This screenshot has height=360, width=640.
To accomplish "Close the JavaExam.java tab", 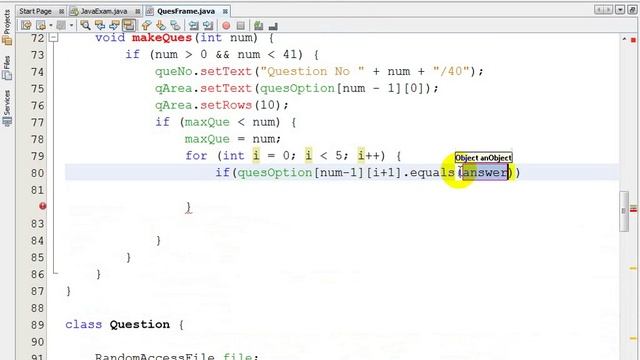I will coord(138,11).
